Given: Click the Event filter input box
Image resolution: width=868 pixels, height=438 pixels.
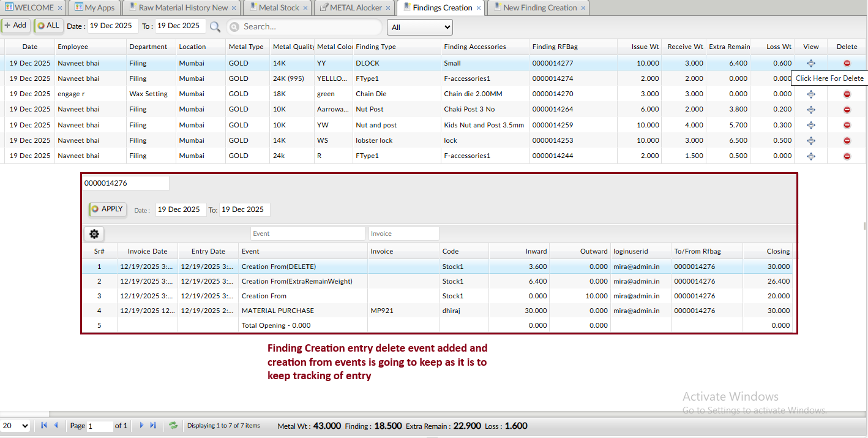Looking at the screenshot, I should (x=307, y=233).
